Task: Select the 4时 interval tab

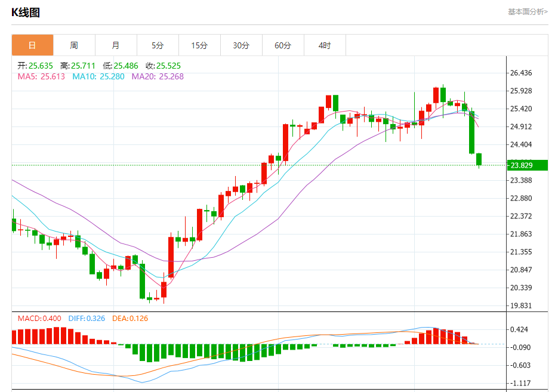Action: tap(325, 45)
